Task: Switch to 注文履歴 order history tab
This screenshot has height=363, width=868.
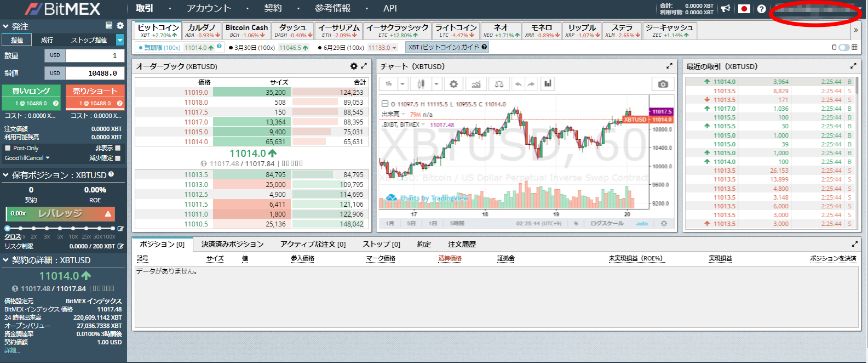Action: point(462,244)
